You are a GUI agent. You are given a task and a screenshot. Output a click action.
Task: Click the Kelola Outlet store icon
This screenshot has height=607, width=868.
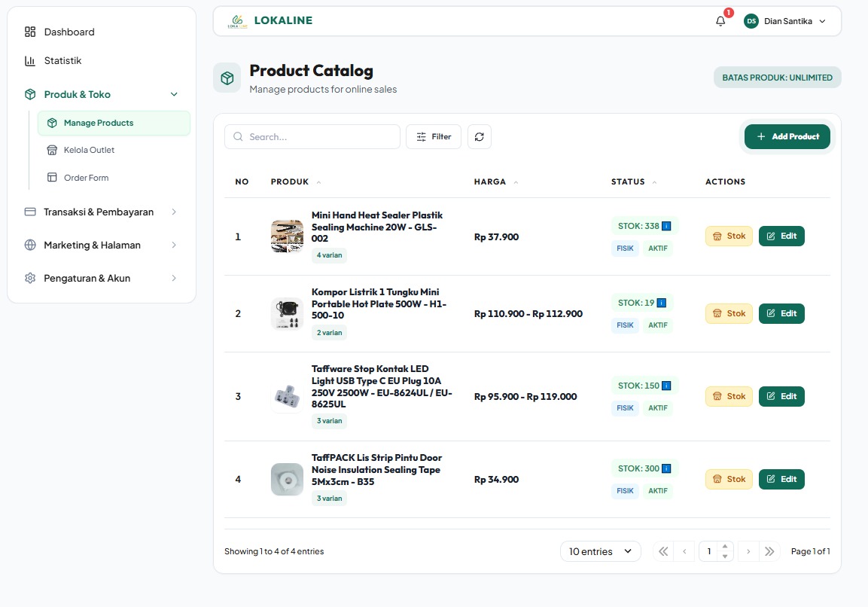52,150
